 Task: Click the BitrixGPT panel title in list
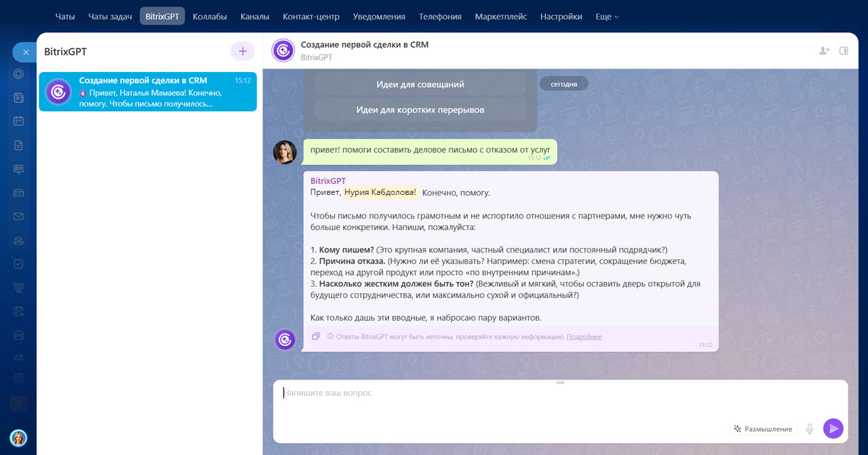tap(65, 52)
